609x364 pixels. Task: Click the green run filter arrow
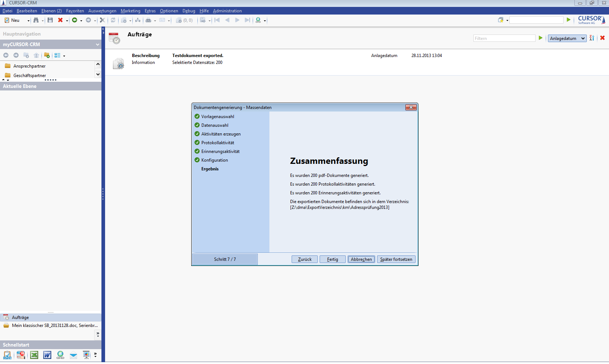click(x=541, y=38)
